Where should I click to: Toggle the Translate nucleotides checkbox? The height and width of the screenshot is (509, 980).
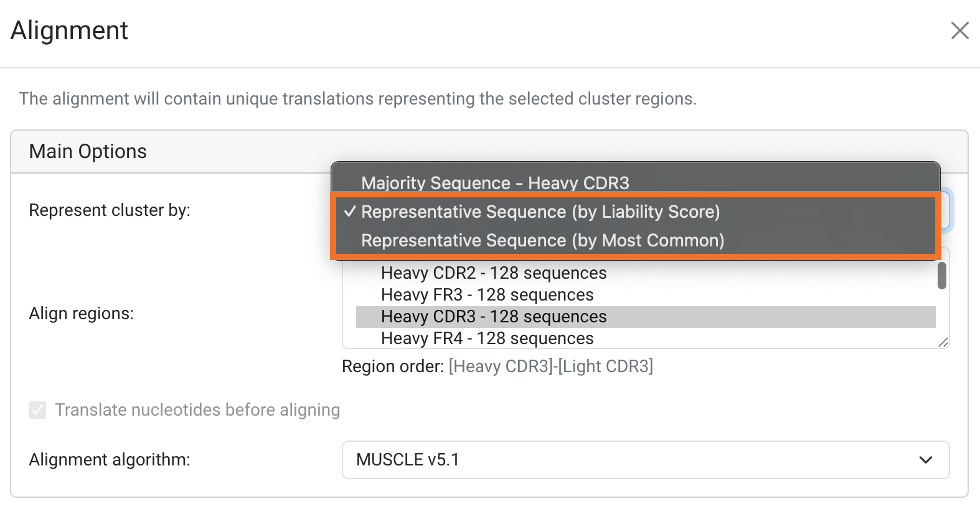tap(37, 410)
